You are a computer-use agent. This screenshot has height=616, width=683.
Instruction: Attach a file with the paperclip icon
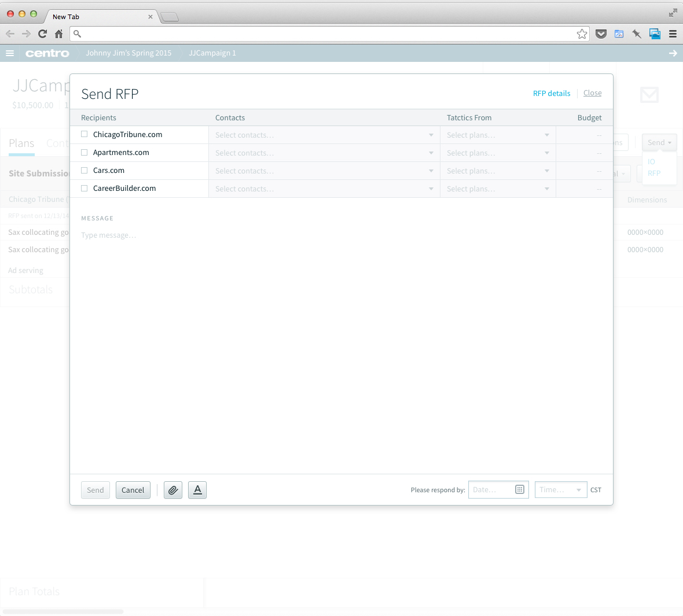pos(173,490)
